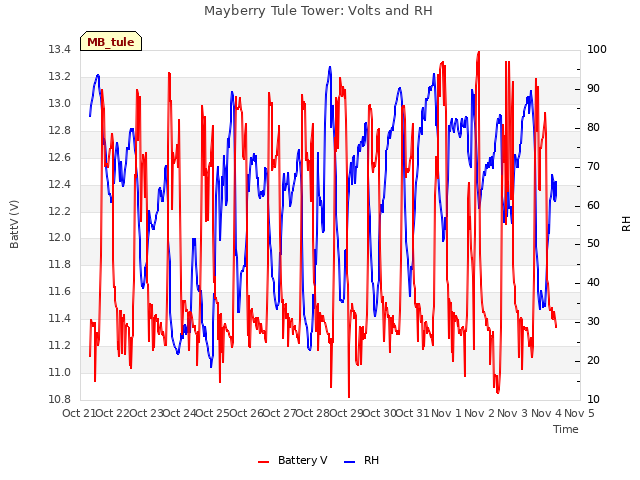Click the Nov 2 x-axis tick label
The image size is (640, 480).
coord(480,413)
